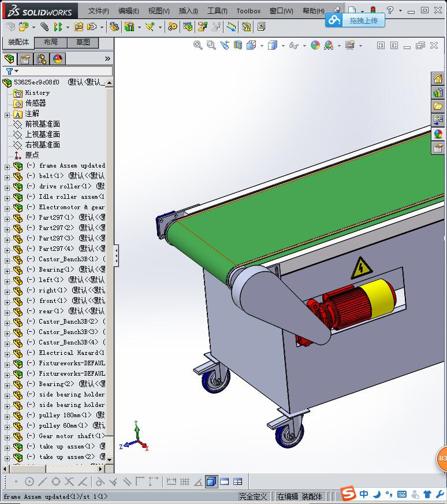Image resolution: width=447 pixels, height=504 pixels.
Task: Open the View Orientation dropdown arrow
Action: point(262,46)
